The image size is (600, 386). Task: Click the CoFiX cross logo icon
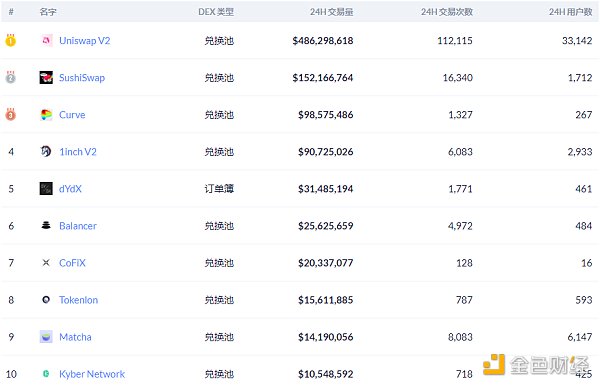pyautogui.click(x=46, y=263)
